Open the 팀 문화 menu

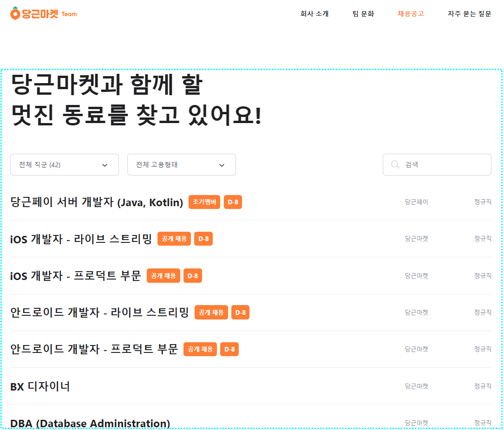[363, 13]
